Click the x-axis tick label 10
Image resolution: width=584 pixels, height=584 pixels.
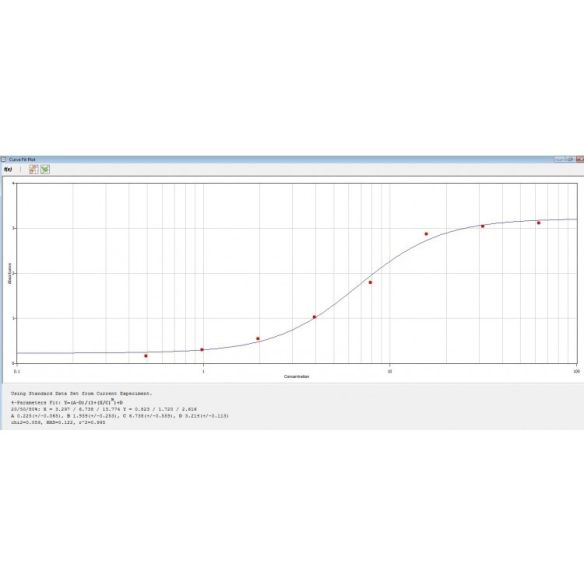[390, 371]
